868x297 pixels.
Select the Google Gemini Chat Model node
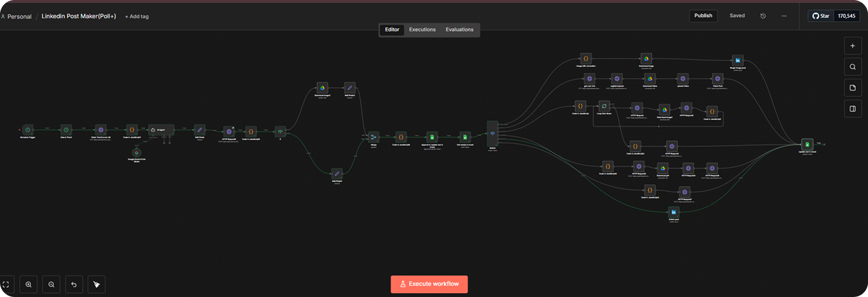click(x=137, y=153)
